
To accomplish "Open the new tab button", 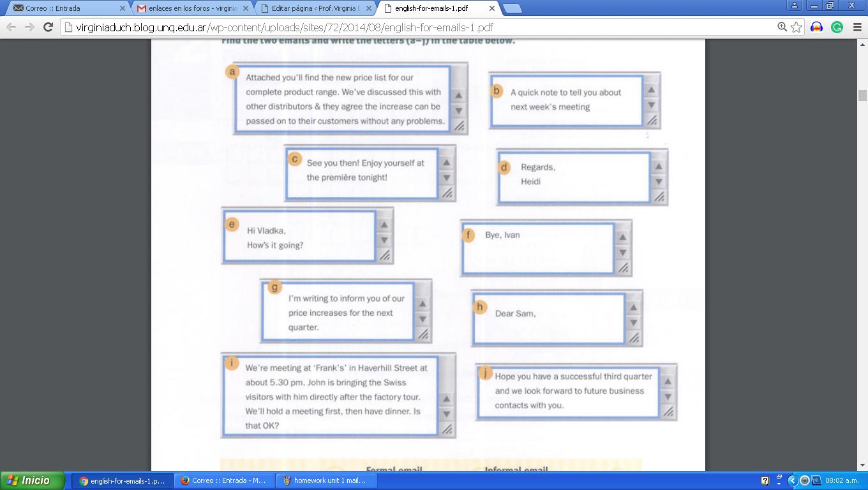I will (512, 8).
